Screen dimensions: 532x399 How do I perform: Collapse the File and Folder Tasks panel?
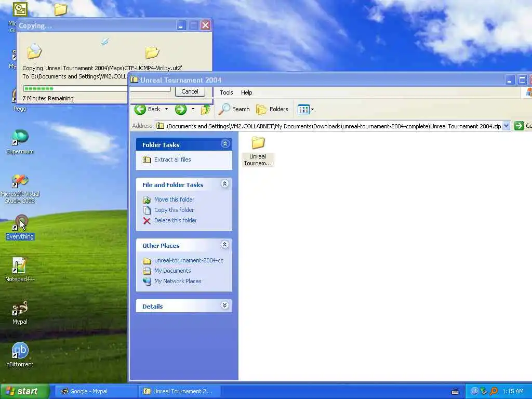[x=224, y=184]
